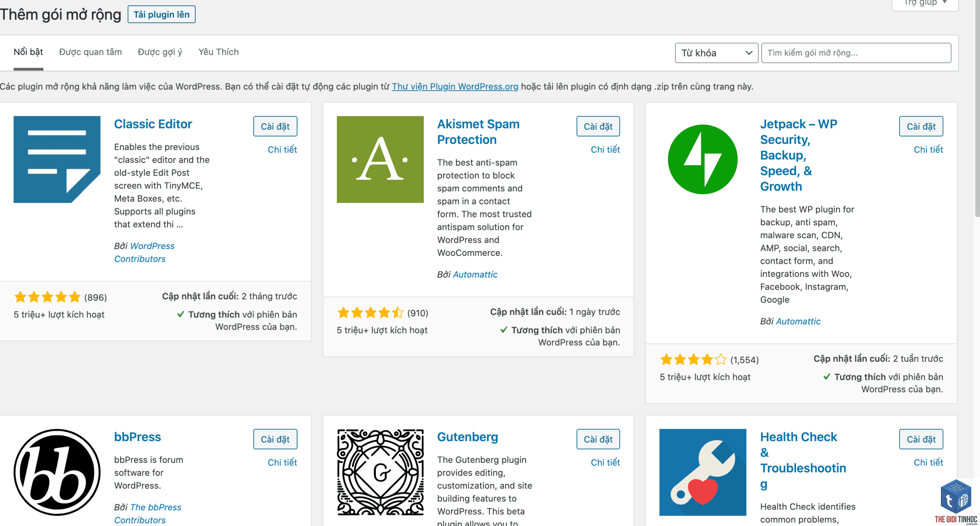Open The bbPress Contributors author link

148,513
